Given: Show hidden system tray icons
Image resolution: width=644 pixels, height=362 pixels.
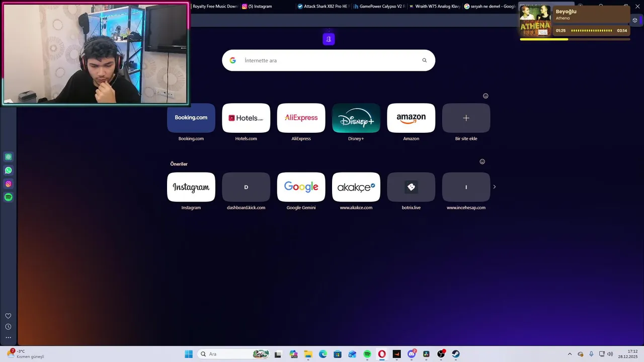Looking at the screenshot, I should [570, 354].
